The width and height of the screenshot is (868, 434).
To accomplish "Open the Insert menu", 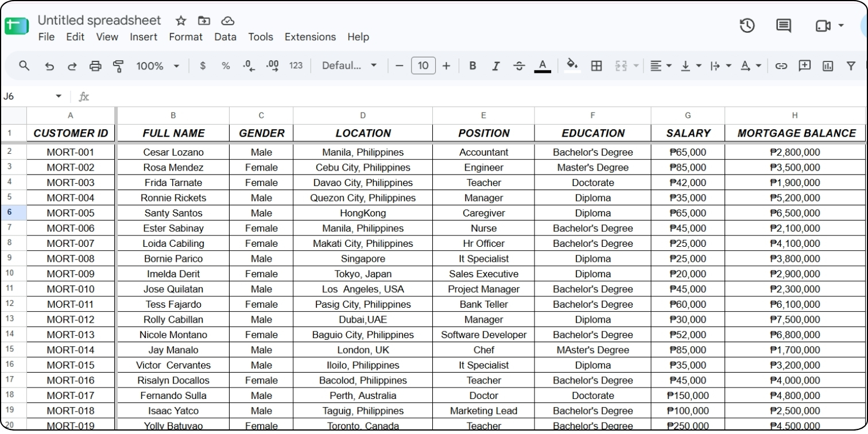I will tap(144, 37).
